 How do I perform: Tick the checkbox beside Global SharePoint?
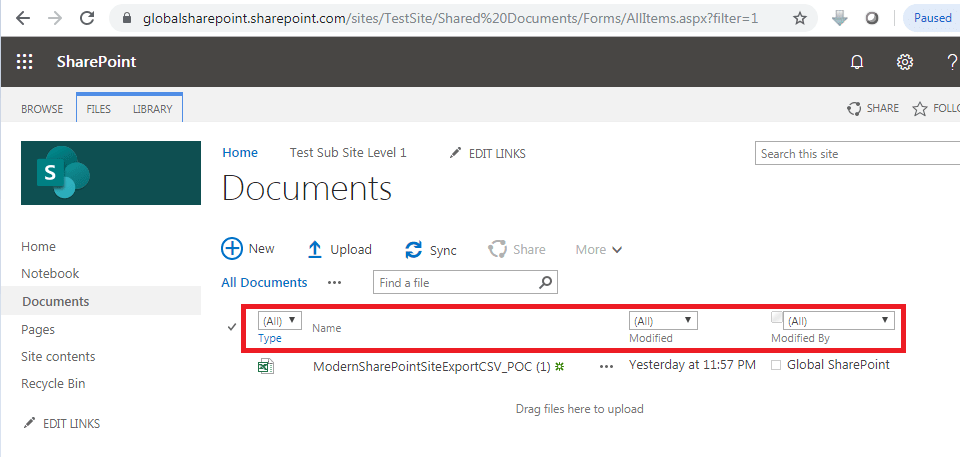(x=776, y=365)
